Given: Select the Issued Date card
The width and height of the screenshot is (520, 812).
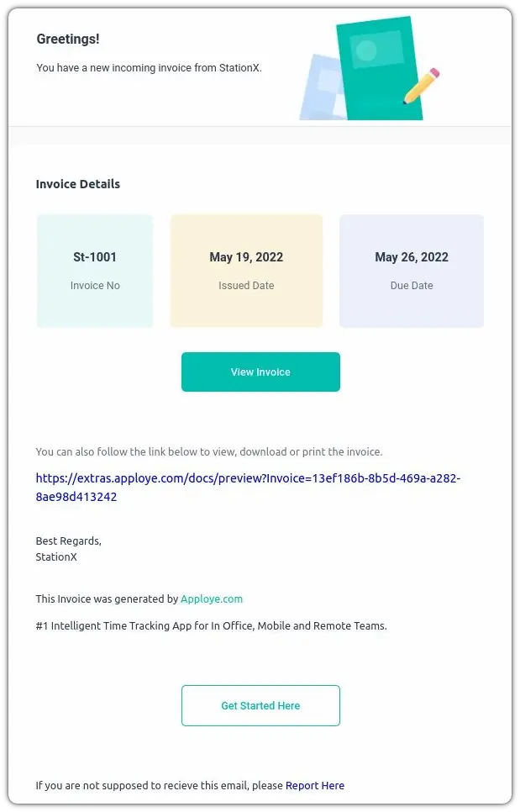Looking at the screenshot, I should click(x=246, y=271).
